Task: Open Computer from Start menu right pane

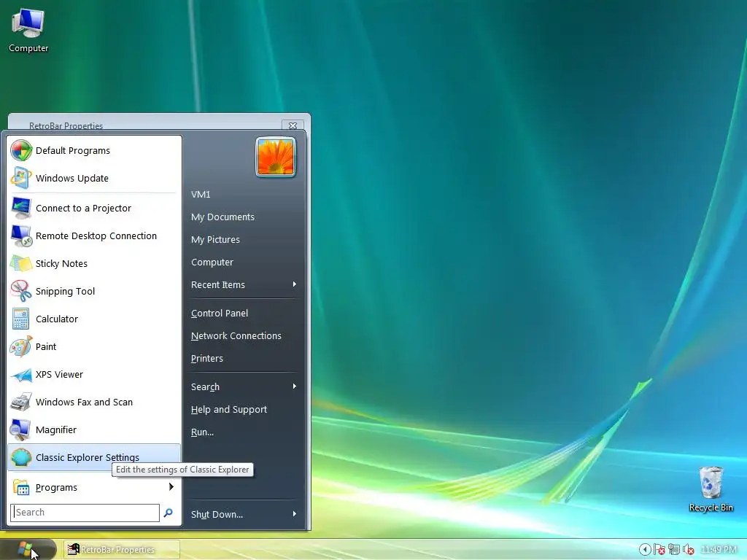Action: (x=212, y=262)
